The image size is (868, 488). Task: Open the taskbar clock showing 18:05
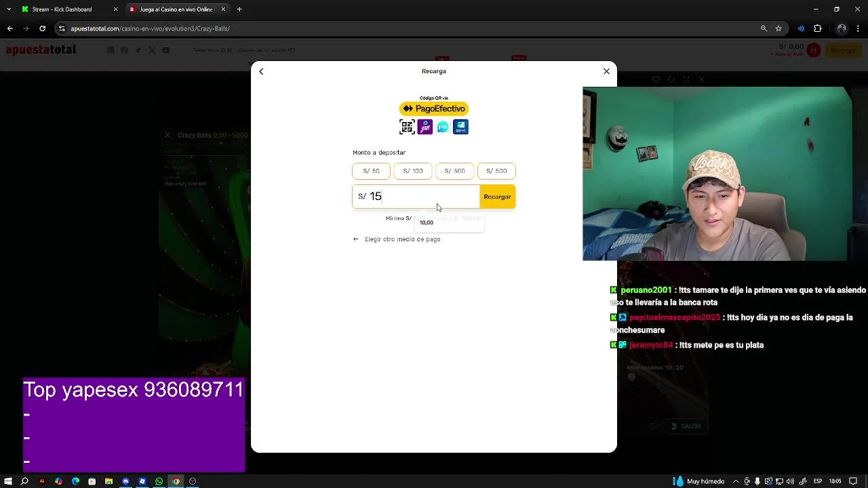(x=835, y=481)
